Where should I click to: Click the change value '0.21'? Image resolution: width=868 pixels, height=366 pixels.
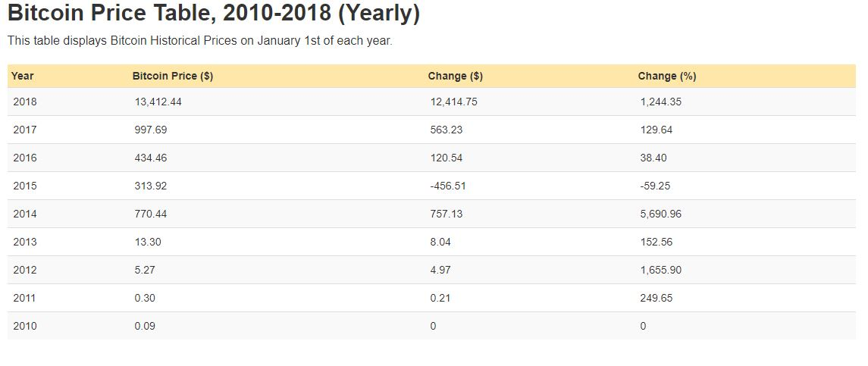[440, 298]
